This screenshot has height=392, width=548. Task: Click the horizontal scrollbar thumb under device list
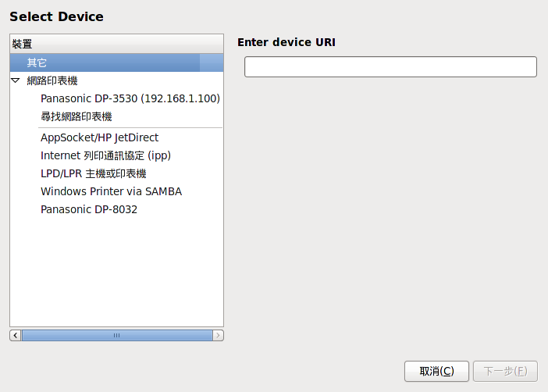117,335
